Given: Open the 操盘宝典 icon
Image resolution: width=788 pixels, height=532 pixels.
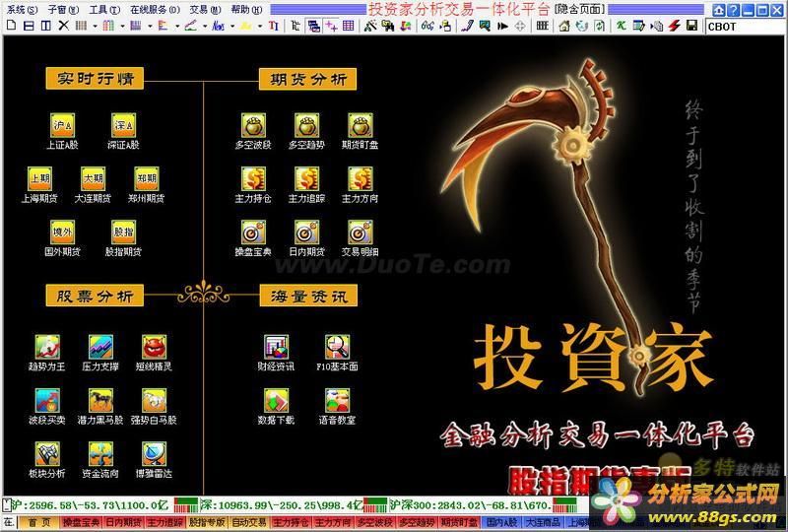Looking at the screenshot, I should pyautogui.click(x=253, y=233).
